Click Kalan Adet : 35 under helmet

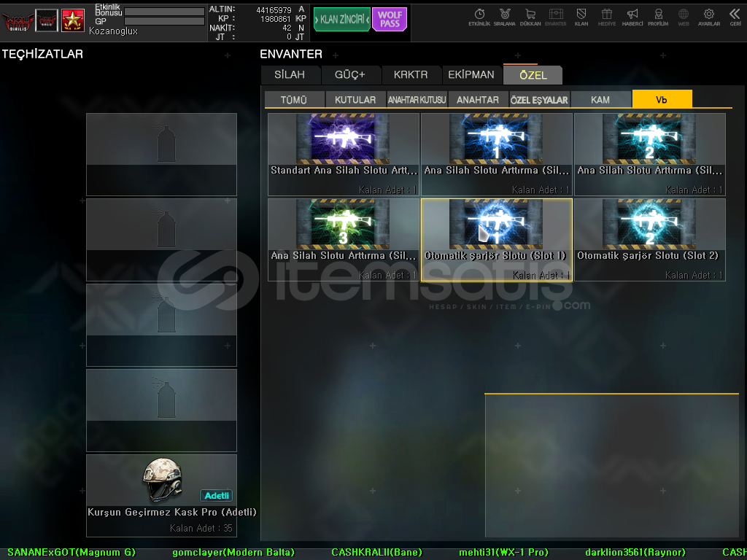(x=201, y=528)
